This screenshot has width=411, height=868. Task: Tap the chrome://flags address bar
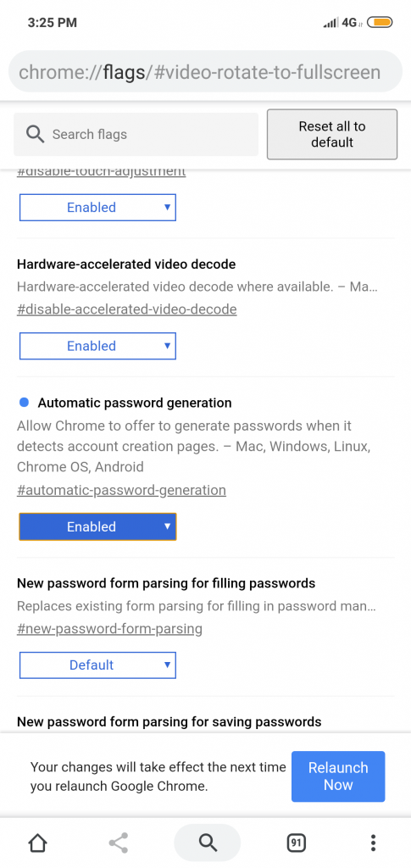(205, 72)
